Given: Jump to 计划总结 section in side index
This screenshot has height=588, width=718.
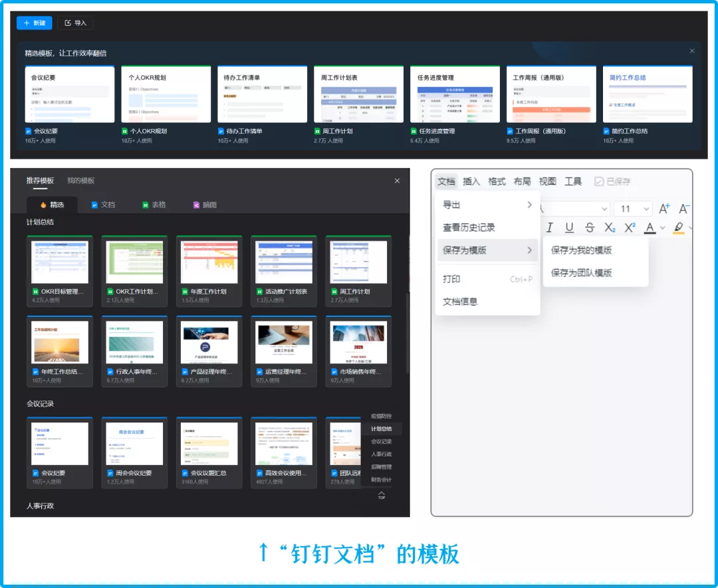Looking at the screenshot, I should click(382, 429).
